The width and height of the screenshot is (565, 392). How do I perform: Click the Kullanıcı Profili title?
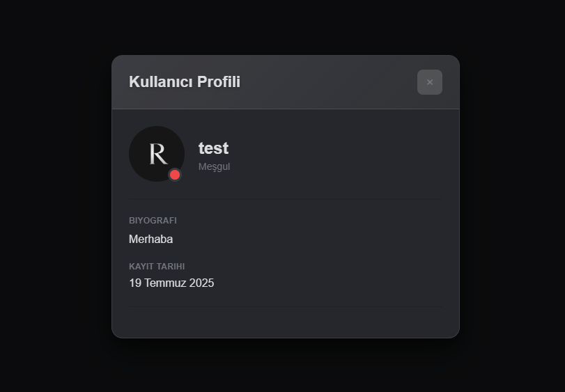point(185,81)
